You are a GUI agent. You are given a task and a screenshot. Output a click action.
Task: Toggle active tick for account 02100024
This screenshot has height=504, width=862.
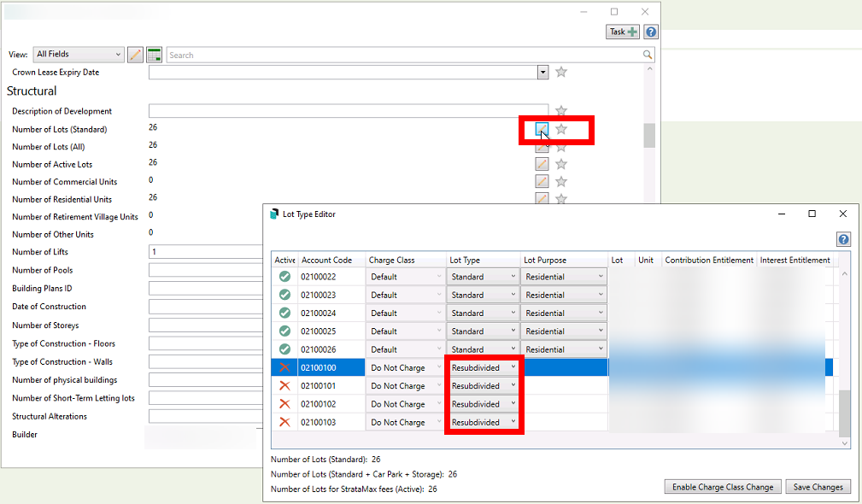tap(284, 313)
